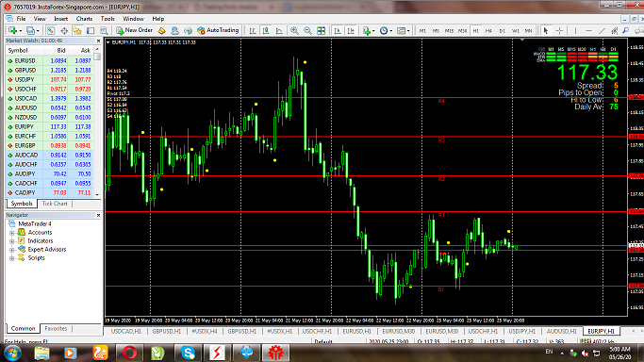Switch chart to Candlesticks mode
644x362 pixels.
[266, 30]
